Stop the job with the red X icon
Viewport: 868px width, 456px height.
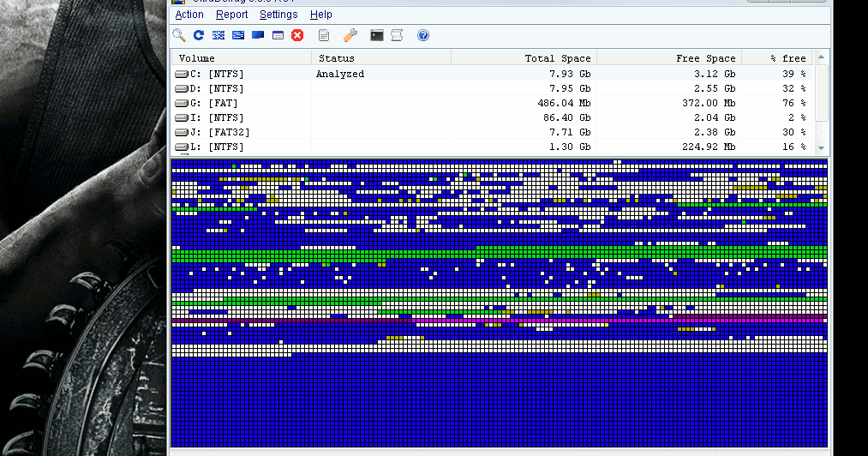coord(297,35)
